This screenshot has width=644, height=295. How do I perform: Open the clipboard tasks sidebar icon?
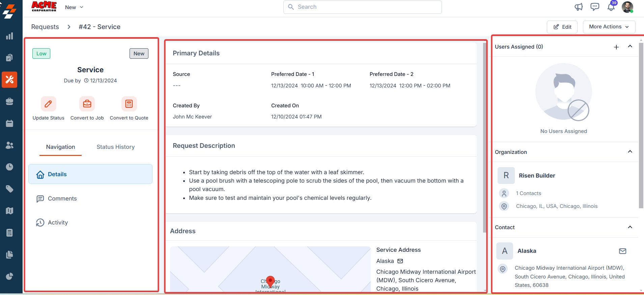point(9,58)
